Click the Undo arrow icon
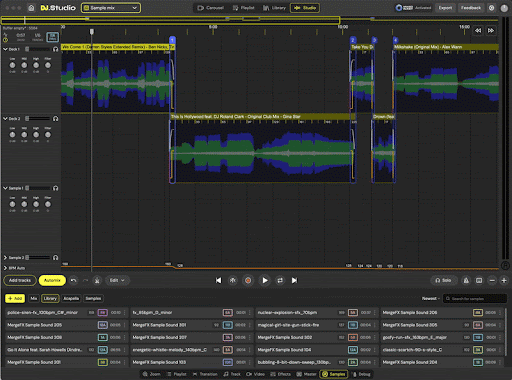 click(x=74, y=280)
